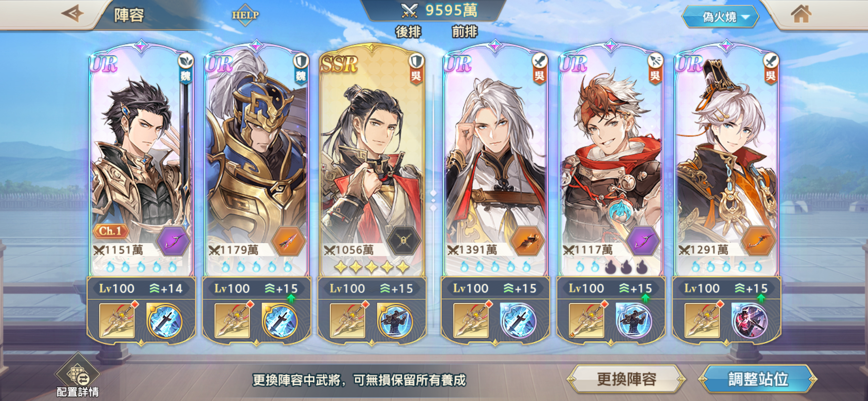
Task: Tap purple scythe weapon on first hero card
Action: click(x=173, y=241)
